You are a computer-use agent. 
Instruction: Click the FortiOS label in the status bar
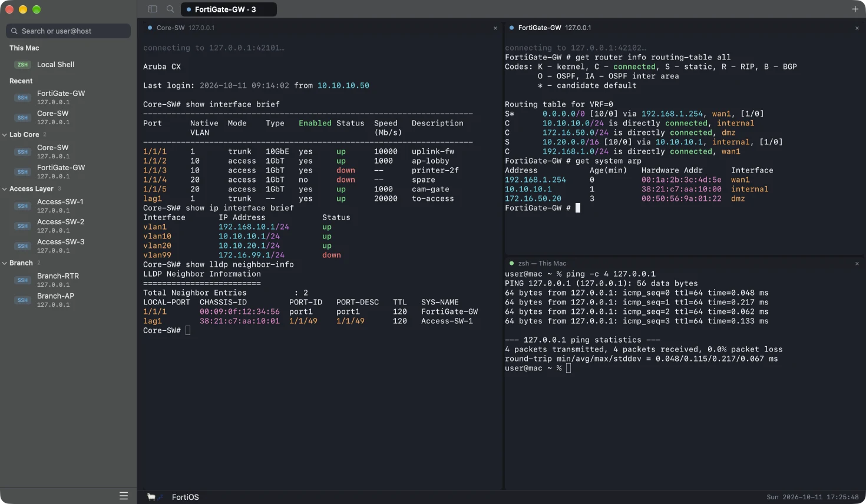tap(185, 497)
